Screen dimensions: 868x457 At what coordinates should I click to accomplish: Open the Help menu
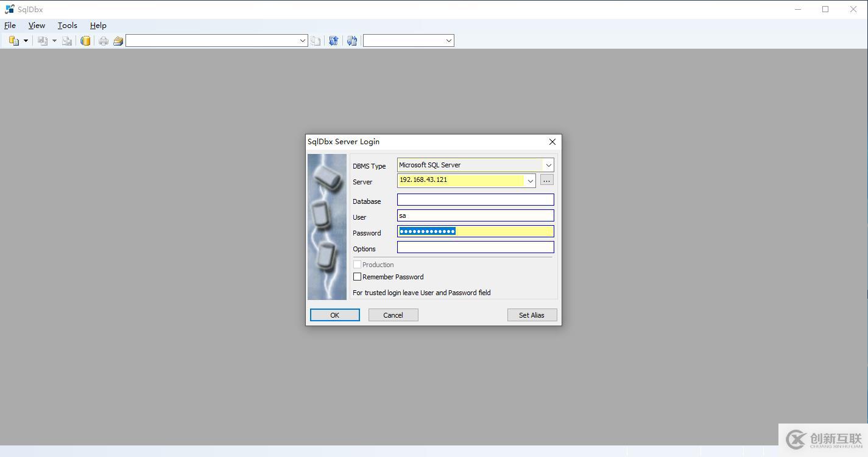[x=98, y=26]
